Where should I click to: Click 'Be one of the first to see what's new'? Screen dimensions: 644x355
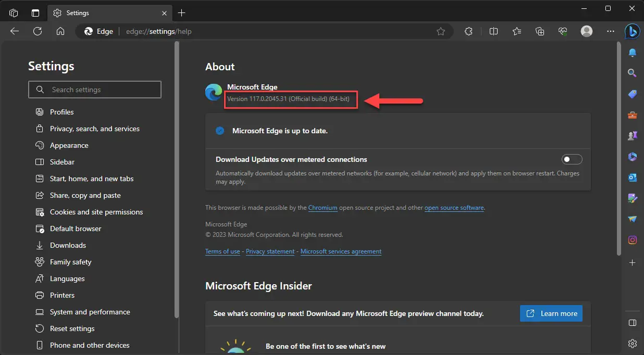(x=326, y=346)
